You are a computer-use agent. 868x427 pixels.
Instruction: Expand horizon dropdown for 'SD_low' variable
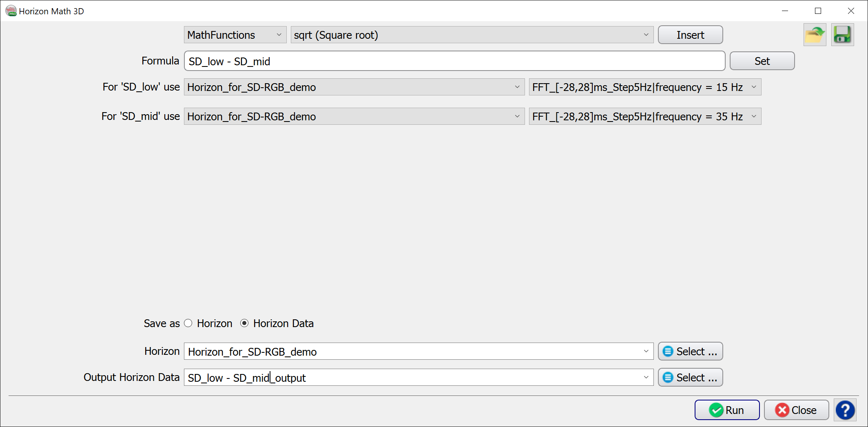point(354,87)
